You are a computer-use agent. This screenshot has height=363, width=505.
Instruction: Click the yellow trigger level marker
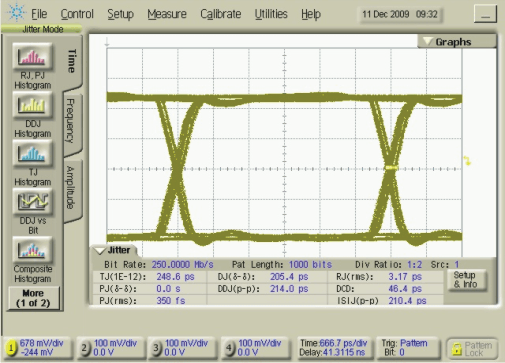467,160
